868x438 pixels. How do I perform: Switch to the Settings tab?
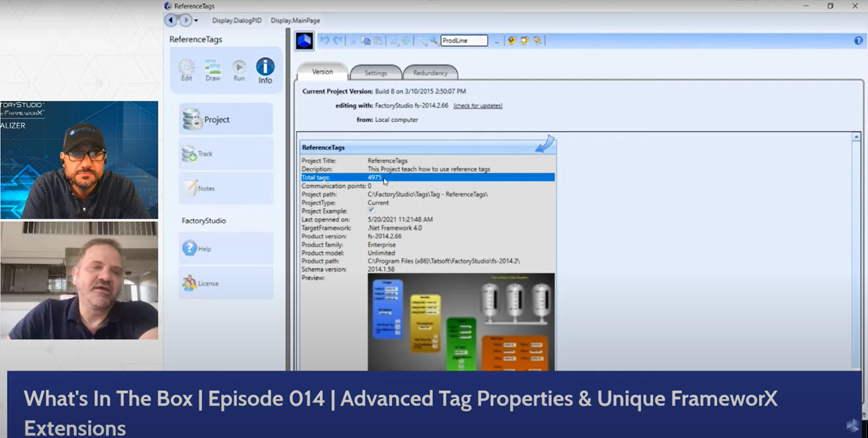point(375,73)
